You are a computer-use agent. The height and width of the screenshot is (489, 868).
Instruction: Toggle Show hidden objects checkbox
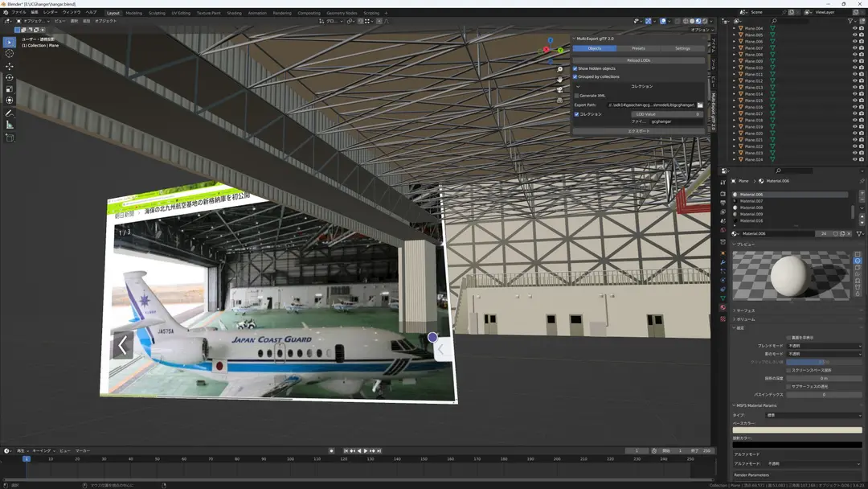(575, 68)
